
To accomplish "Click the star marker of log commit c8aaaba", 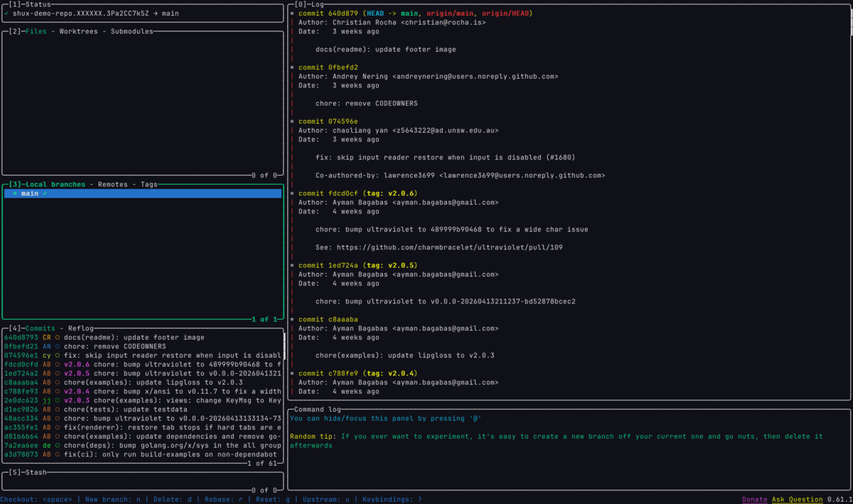I will pos(291,319).
